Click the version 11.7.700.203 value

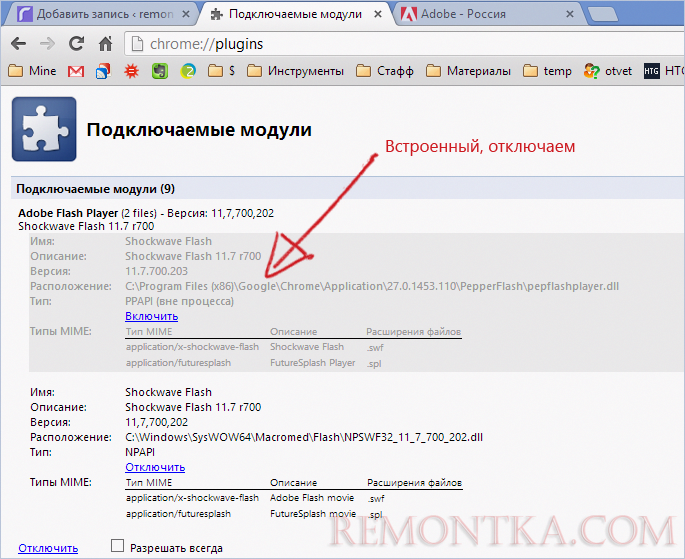[156, 271]
